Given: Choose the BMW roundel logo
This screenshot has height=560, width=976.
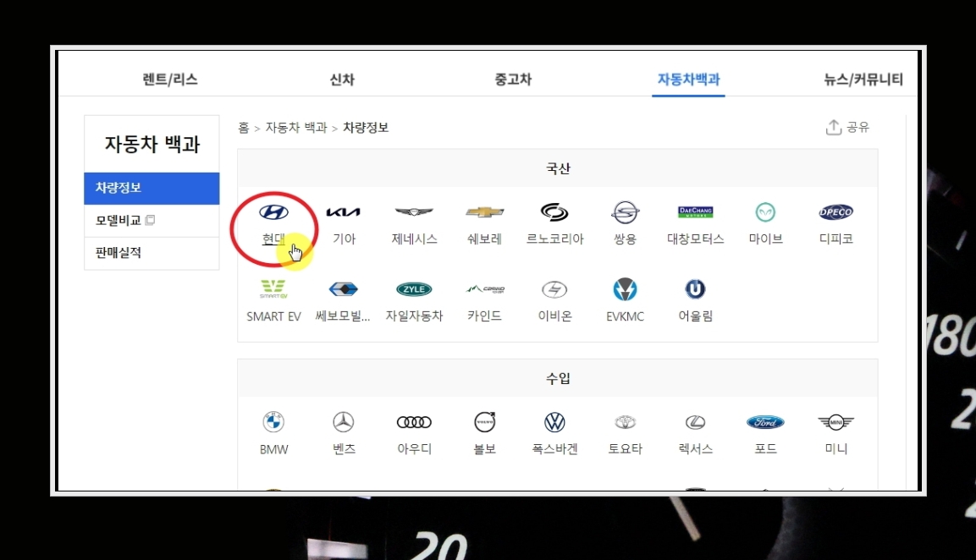Looking at the screenshot, I should click(x=274, y=422).
